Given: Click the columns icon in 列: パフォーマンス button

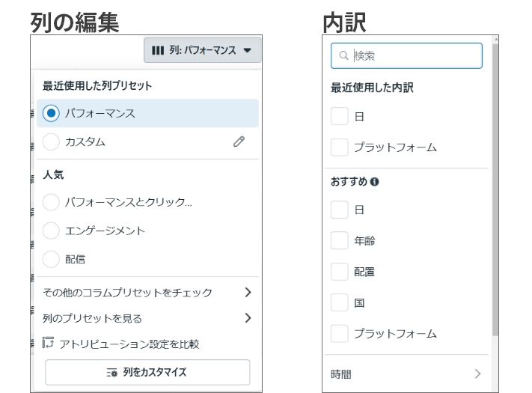Looking at the screenshot, I should pos(158,51).
